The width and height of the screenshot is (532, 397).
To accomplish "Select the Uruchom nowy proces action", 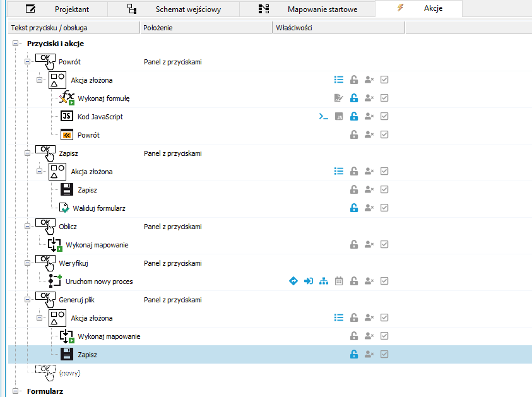I will point(99,281).
